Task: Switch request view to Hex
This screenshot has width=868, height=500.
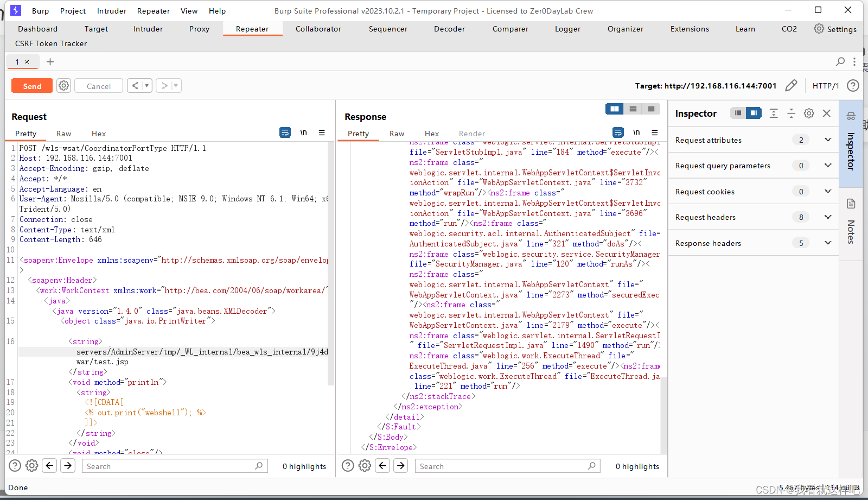Action: point(99,134)
